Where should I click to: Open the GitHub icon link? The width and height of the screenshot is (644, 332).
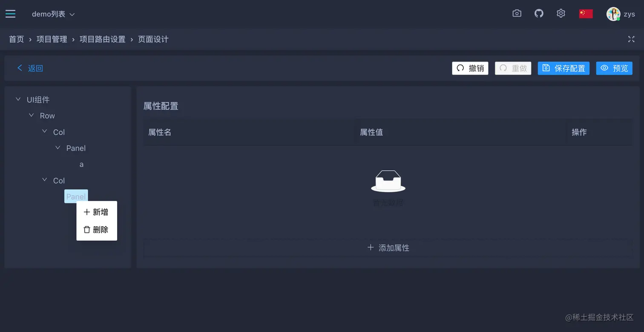tap(539, 14)
